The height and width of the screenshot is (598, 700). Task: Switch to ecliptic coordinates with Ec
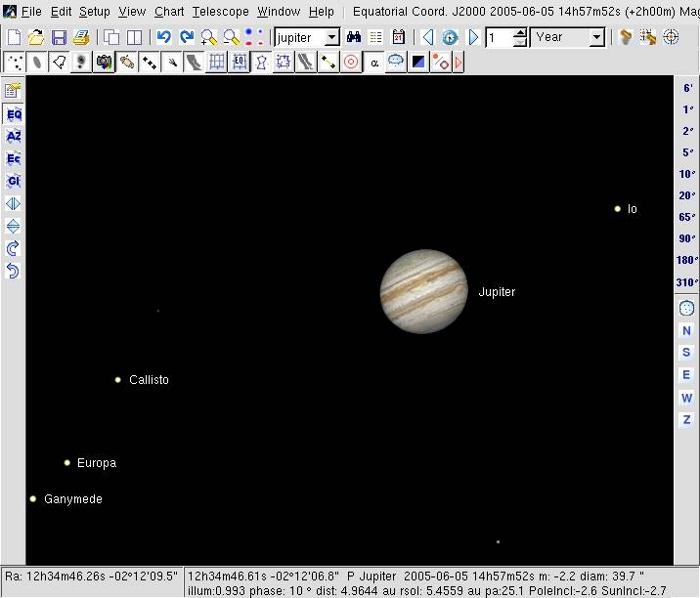click(13, 159)
